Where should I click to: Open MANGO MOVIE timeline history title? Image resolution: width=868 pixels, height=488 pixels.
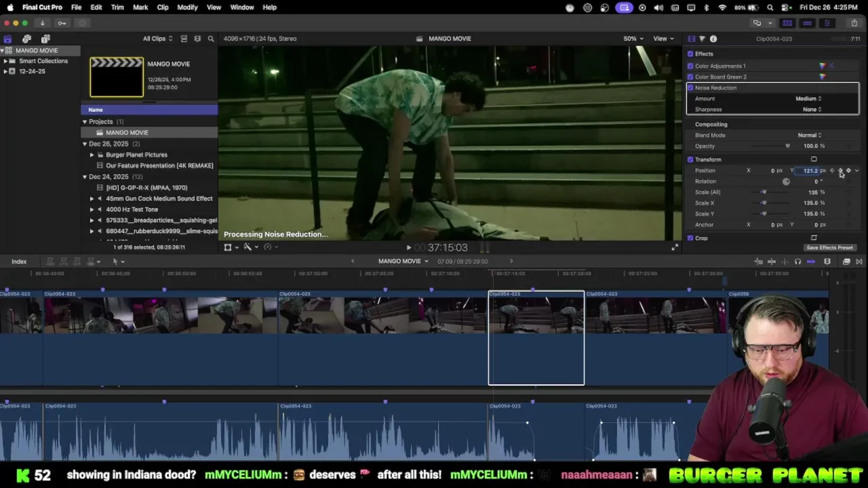tap(403, 261)
